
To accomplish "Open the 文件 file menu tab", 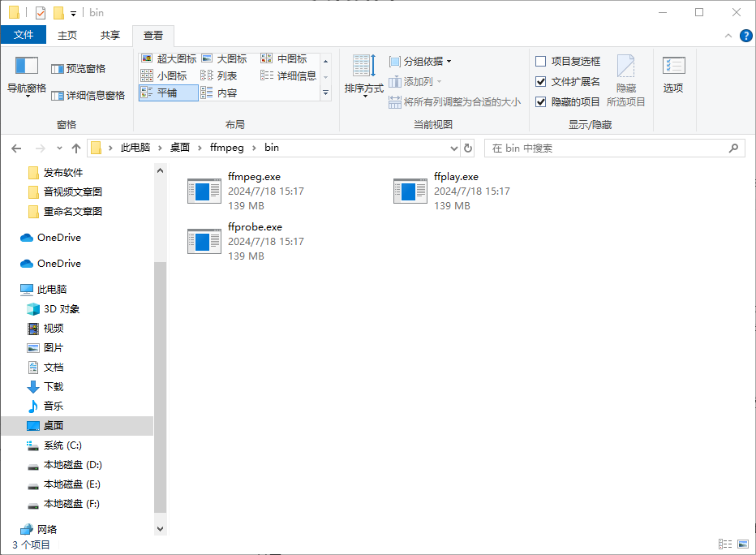I will pos(24,35).
